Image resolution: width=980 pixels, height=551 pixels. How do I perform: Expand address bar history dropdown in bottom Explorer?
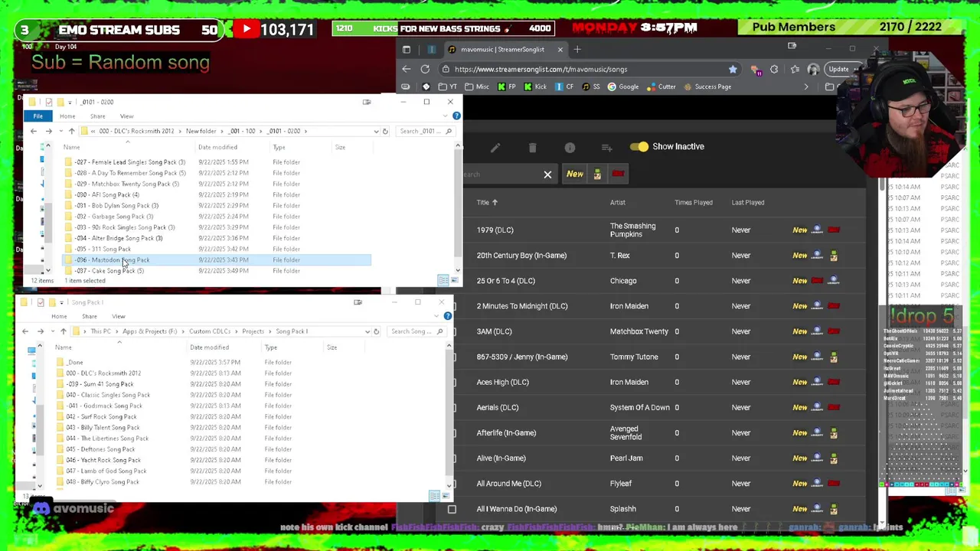click(x=367, y=331)
